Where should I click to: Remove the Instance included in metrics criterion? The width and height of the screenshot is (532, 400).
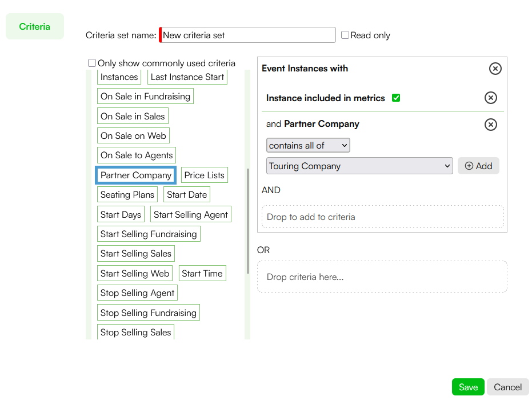[491, 98]
